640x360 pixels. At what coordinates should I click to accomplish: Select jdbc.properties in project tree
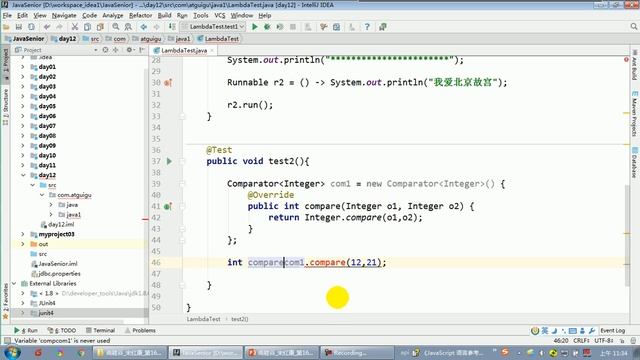(56, 273)
